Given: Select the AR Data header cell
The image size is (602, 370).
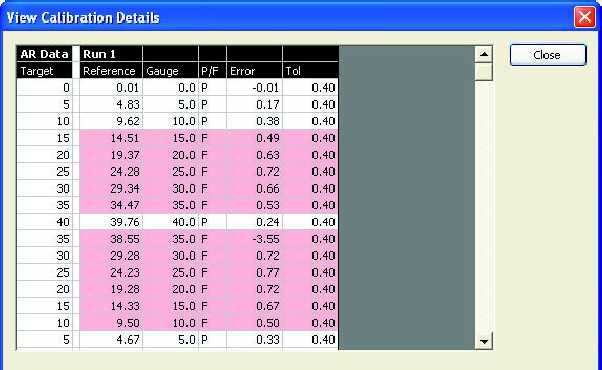Looking at the screenshot, I should click(44, 54).
